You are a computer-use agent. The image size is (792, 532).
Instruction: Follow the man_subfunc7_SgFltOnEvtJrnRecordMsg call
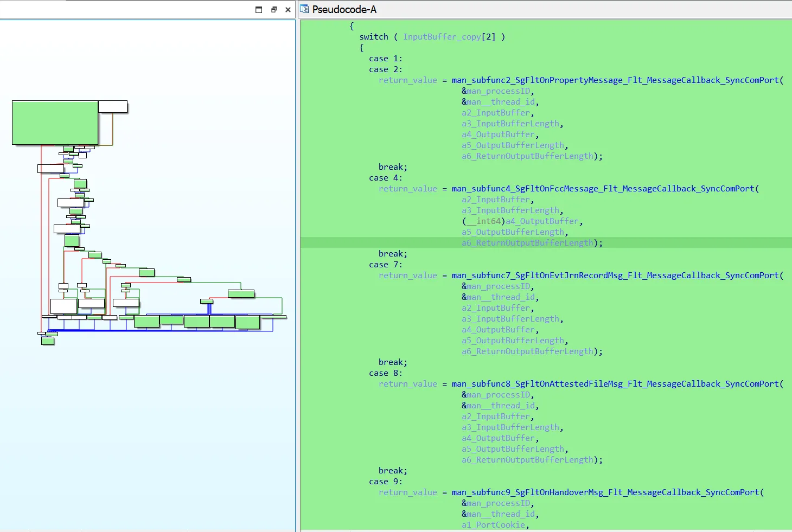point(616,275)
